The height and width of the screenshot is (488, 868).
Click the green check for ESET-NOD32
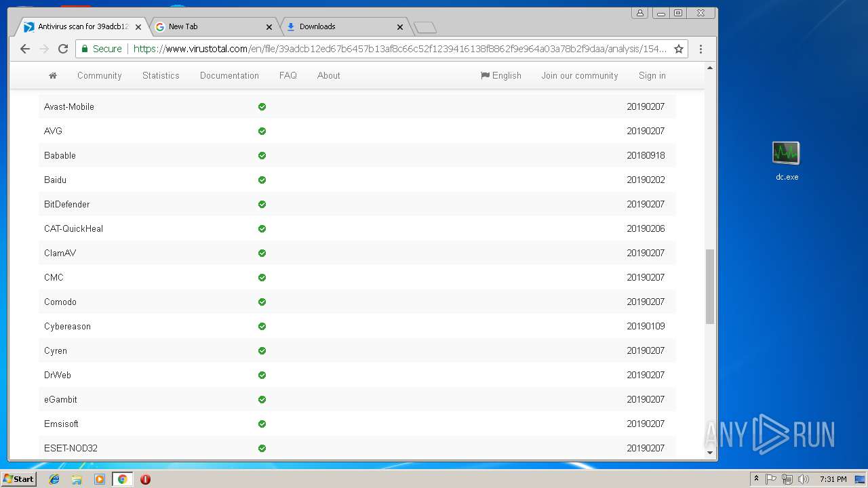click(x=262, y=448)
